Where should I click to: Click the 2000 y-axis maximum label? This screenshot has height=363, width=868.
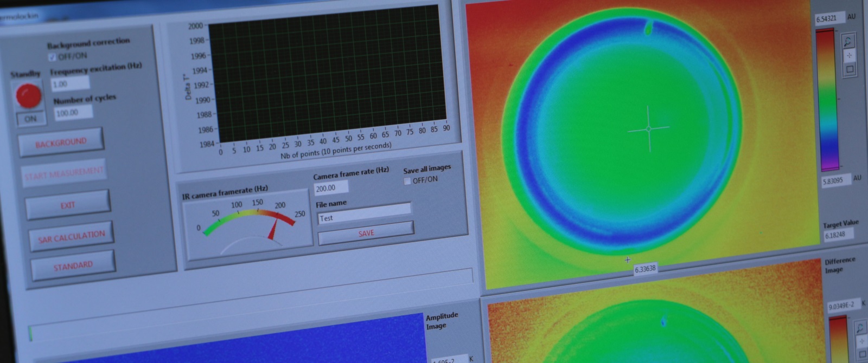click(x=196, y=26)
